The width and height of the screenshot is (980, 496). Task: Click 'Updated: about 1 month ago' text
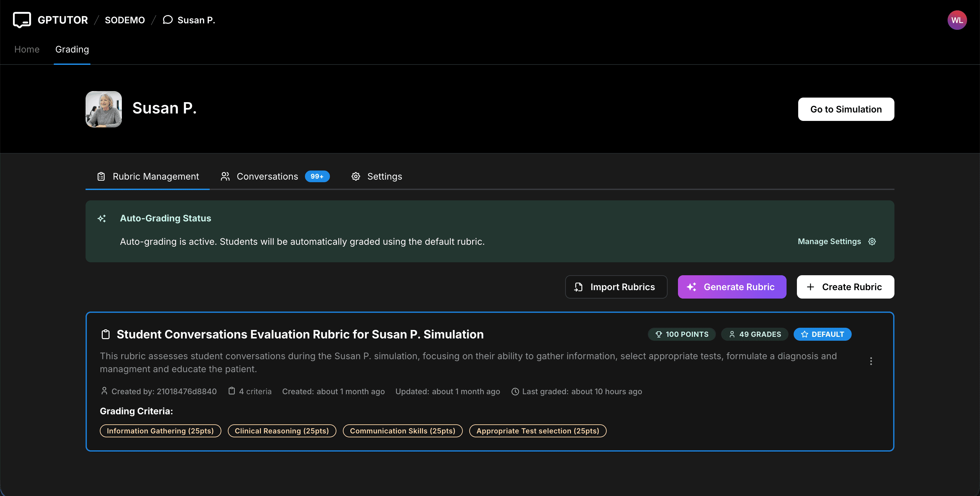(x=448, y=391)
